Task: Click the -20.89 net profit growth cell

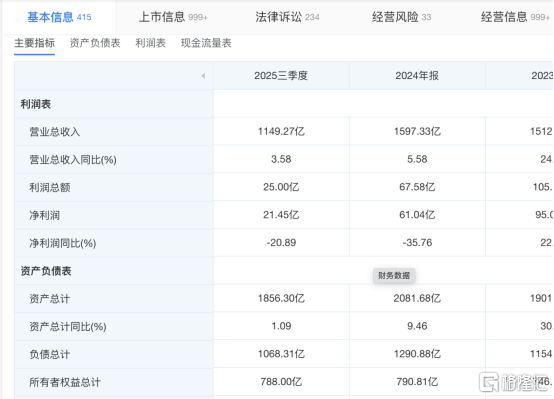Action: coord(281,242)
